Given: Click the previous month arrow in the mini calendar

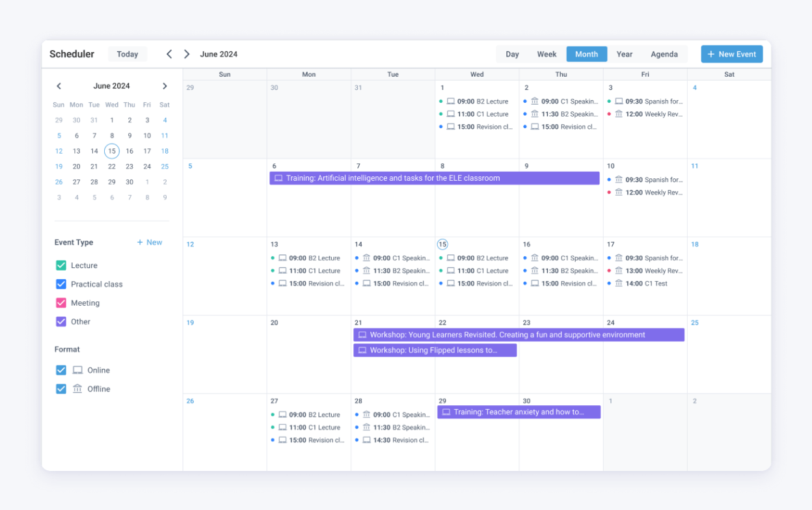Looking at the screenshot, I should (x=59, y=85).
